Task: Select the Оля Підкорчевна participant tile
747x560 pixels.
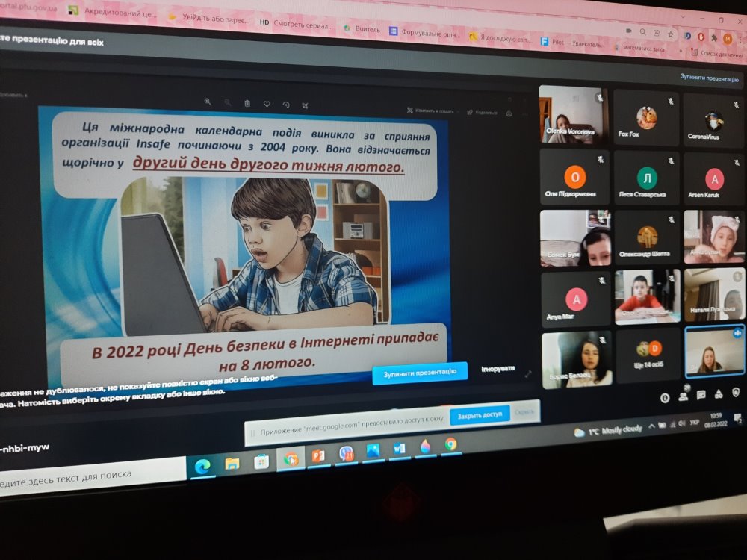Action: pyautogui.click(x=574, y=177)
